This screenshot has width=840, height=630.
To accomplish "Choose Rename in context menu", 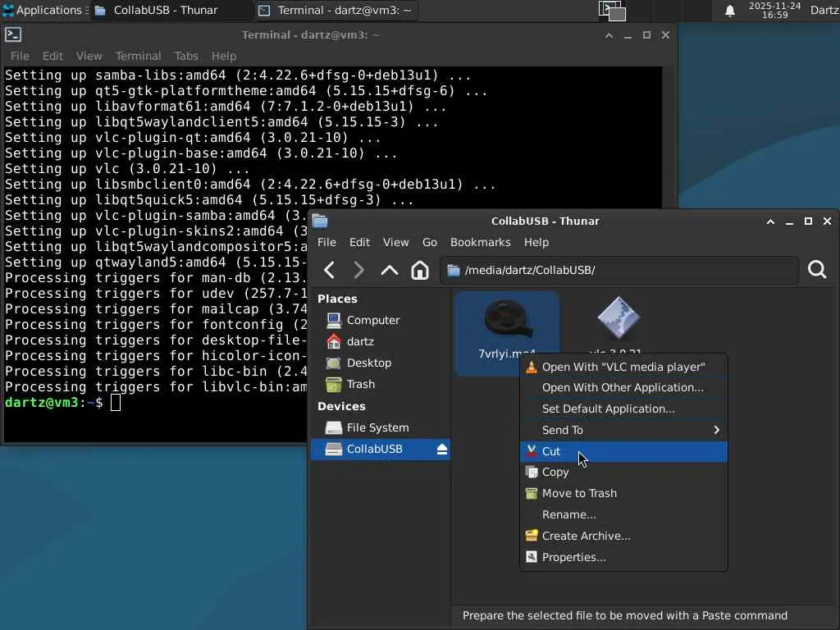I will pos(623,515).
